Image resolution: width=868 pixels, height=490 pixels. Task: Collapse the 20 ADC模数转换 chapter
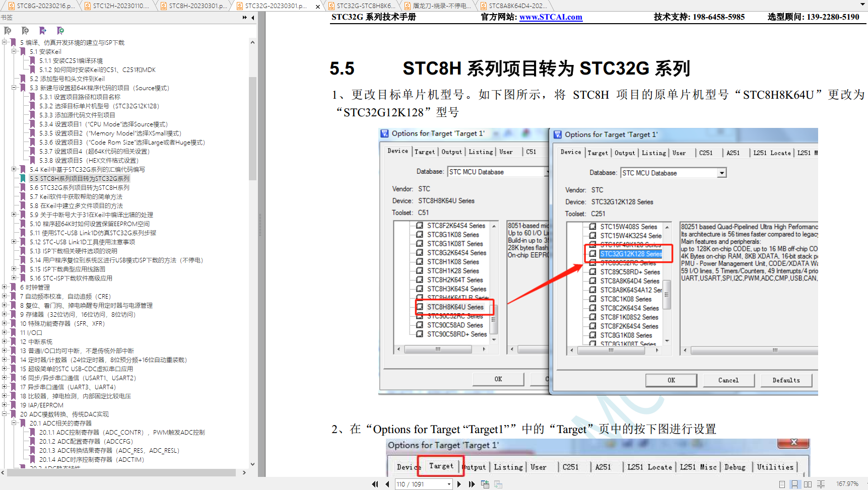pos(5,414)
